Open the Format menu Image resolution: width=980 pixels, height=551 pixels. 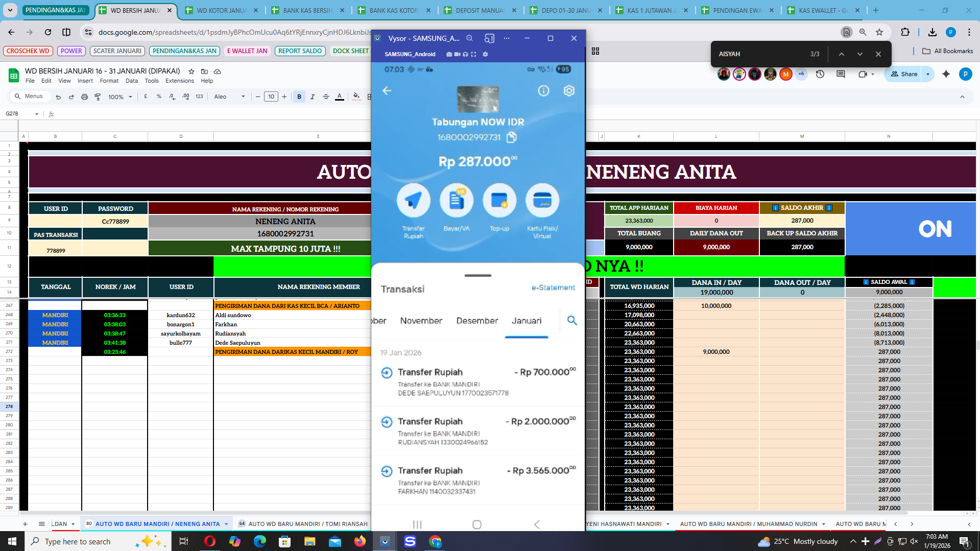(109, 81)
